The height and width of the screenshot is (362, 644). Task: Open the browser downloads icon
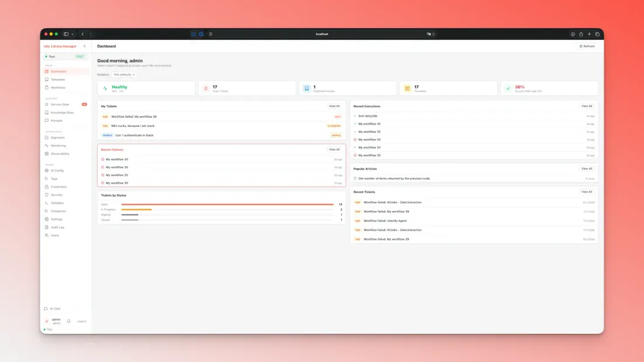coord(573,34)
